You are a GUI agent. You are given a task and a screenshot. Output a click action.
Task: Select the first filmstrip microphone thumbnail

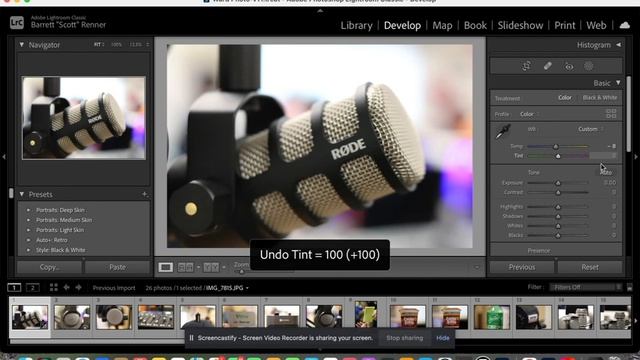pos(30,317)
